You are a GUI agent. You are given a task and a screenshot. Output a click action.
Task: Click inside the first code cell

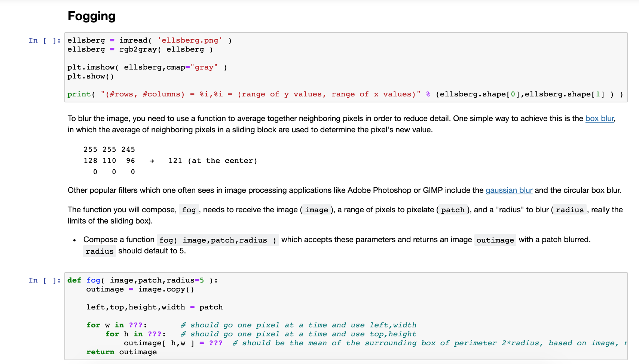pos(299,67)
